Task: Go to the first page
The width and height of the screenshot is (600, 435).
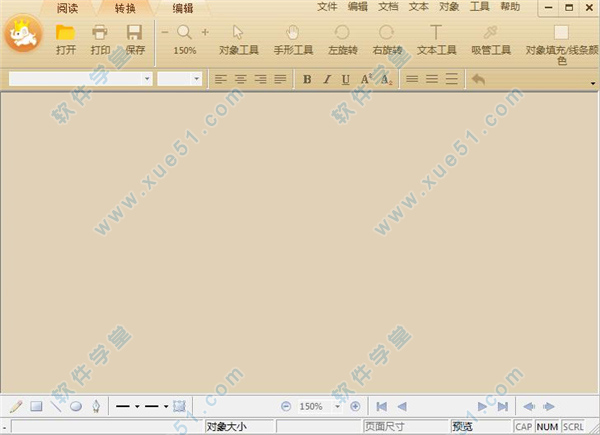Action: (x=382, y=406)
